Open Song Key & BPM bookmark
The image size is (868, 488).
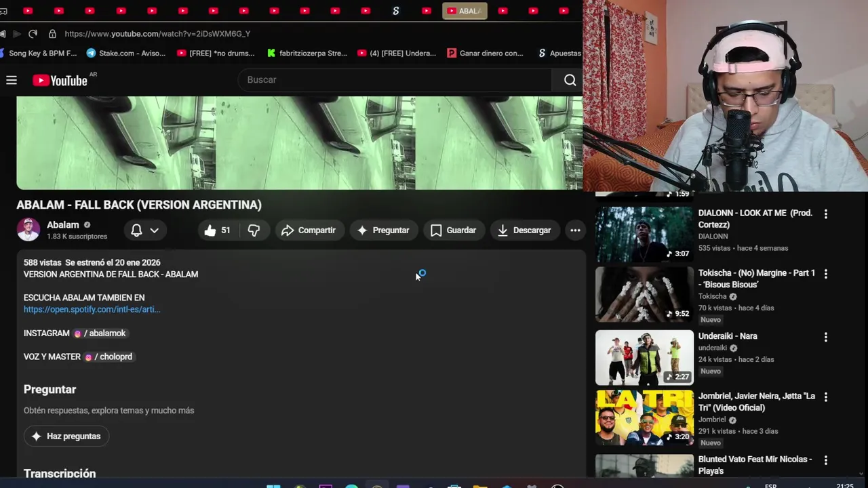[x=39, y=53]
